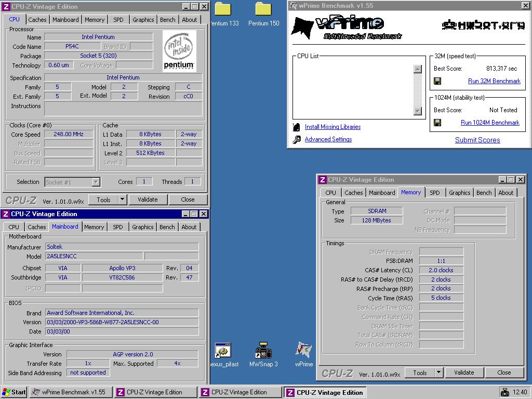The width and height of the screenshot is (532, 399).
Task: Click the 128 MBytes memory size field
Action: click(x=376, y=220)
